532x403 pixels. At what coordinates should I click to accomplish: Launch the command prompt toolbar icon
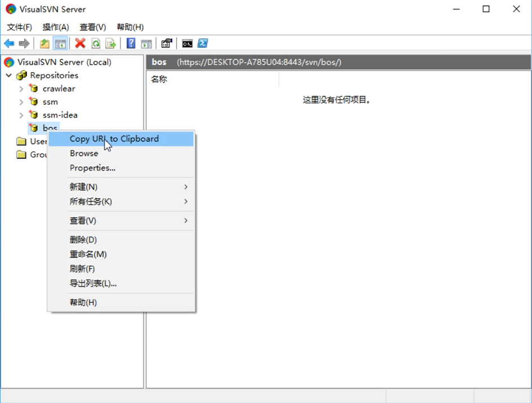point(187,43)
